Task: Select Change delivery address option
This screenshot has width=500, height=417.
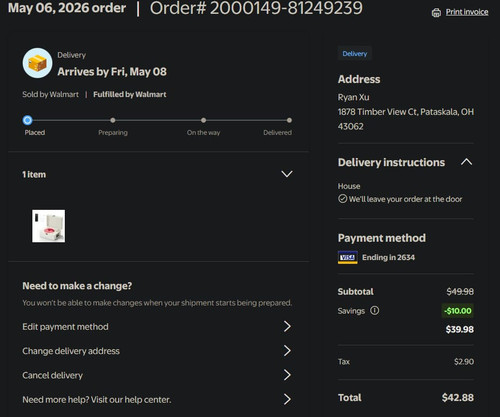Action: pyautogui.click(x=157, y=351)
